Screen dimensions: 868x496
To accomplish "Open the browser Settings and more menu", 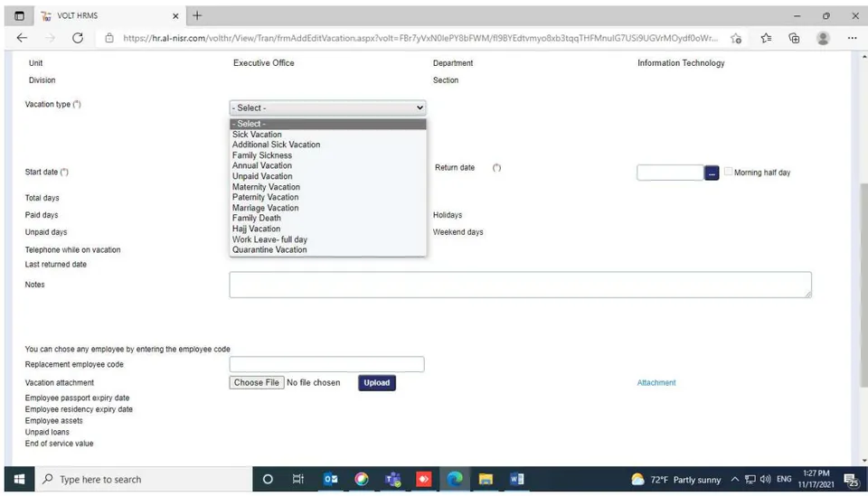I will click(852, 38).
